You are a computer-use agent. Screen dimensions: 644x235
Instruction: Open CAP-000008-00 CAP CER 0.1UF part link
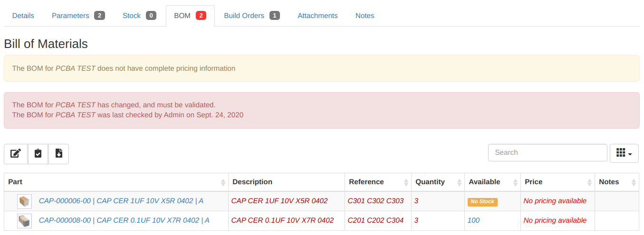(124, 220)
